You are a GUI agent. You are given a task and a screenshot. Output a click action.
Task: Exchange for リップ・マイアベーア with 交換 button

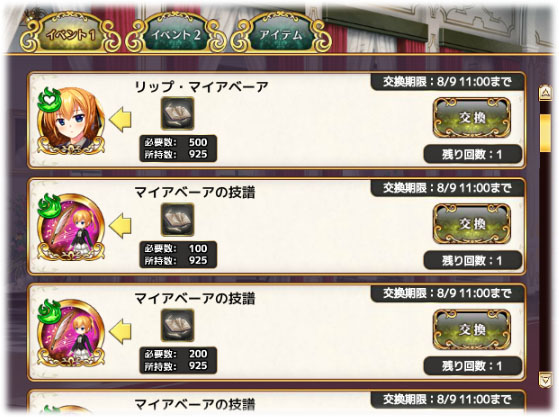click(x=472, y=118)
